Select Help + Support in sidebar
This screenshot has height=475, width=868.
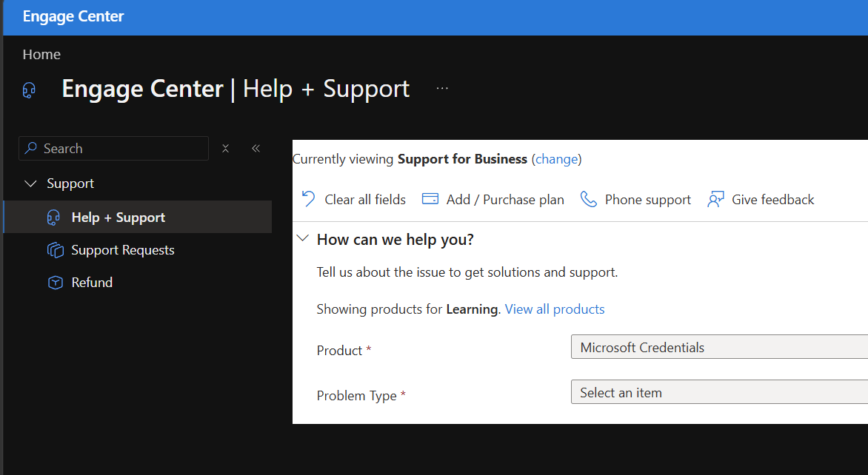point(137,217)
